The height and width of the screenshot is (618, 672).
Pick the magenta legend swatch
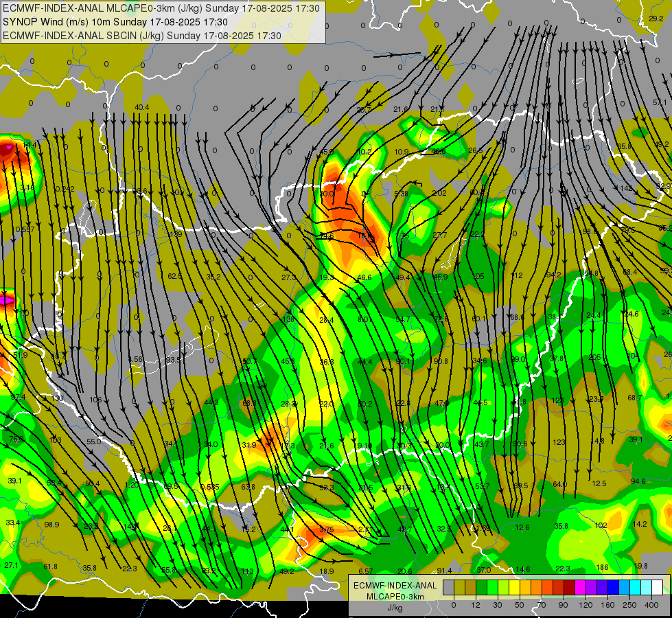pyautogui.click(x=580, y=587)
